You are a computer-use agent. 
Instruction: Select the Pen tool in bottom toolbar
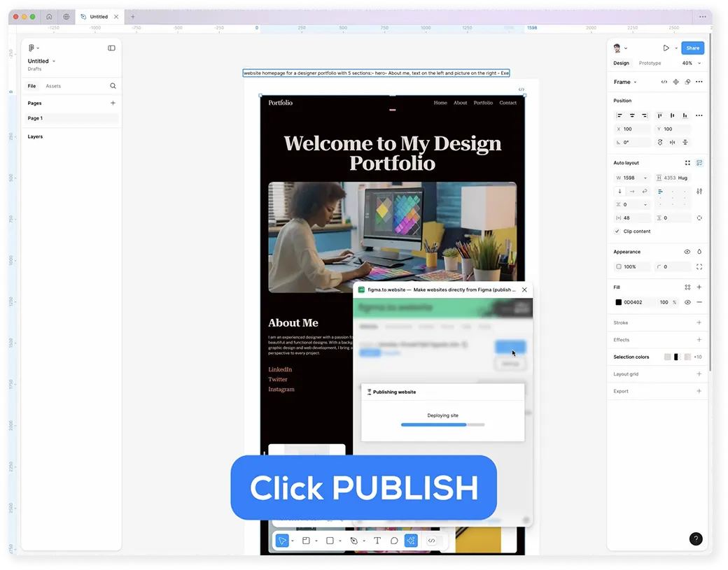tap(353, 541)
